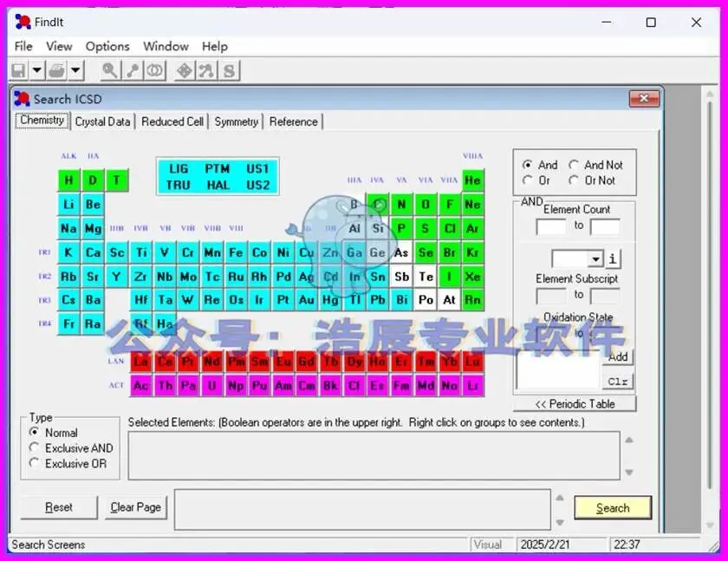Screen dimensions: 728x561
Task: Select the U uranium element tile
Action: tap(211, 386)
